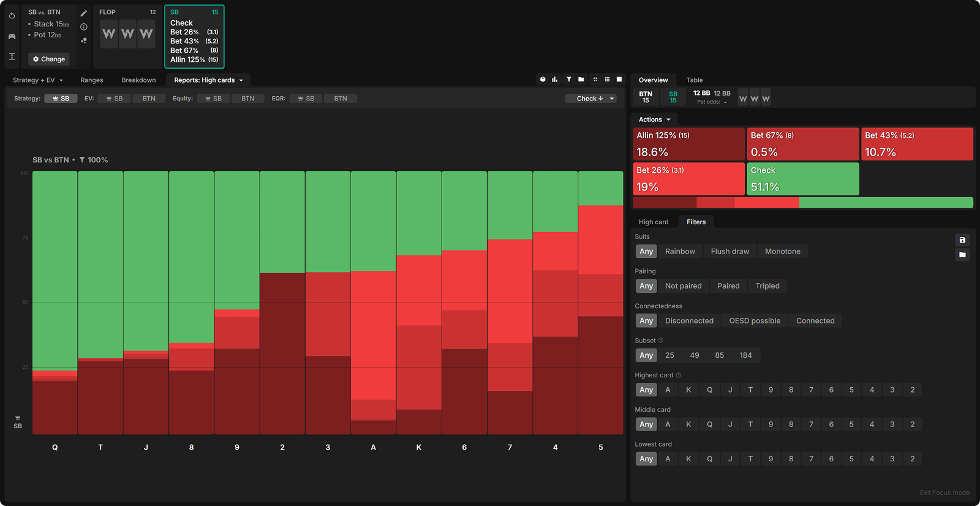Expand the Actions dropdown in Overview panel
This screenshot has height=506, width=980.
click(654, 119)
